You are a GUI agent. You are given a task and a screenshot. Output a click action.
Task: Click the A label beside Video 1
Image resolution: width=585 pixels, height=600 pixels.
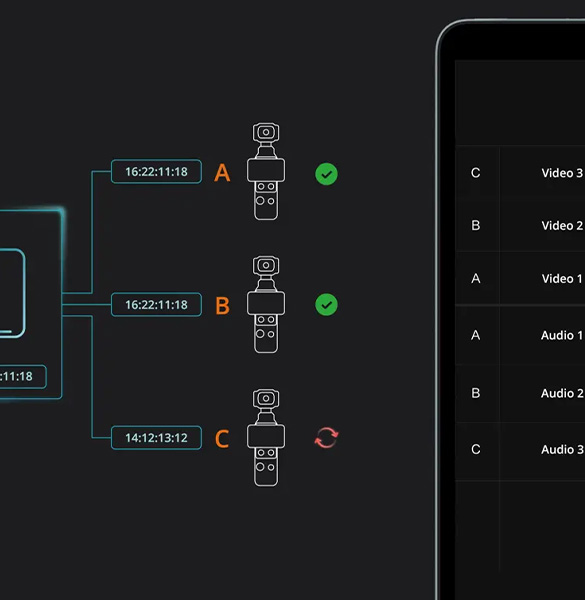click(x=476, y=278)
